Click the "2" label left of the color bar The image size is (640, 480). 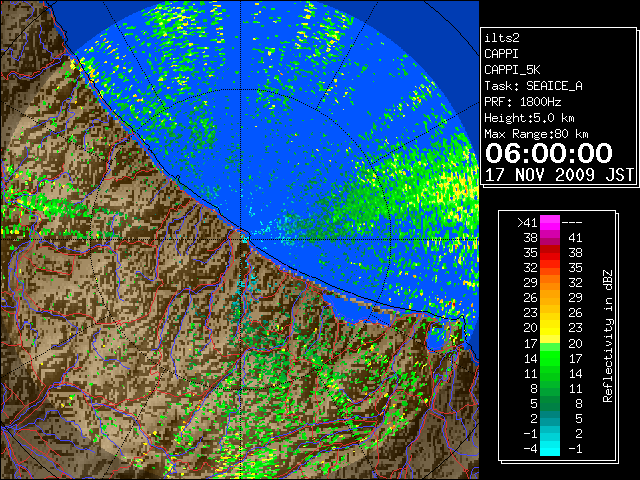[x=534, y=418]
